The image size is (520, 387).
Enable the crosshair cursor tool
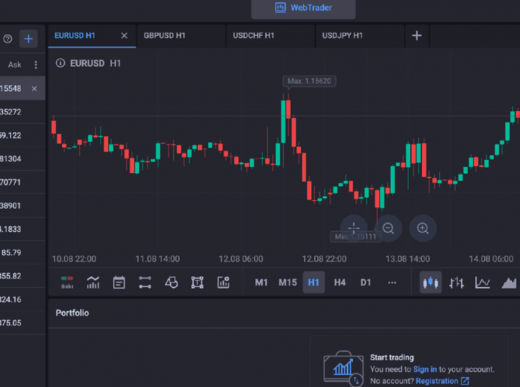pyautogui.click(x=354, y=228)
